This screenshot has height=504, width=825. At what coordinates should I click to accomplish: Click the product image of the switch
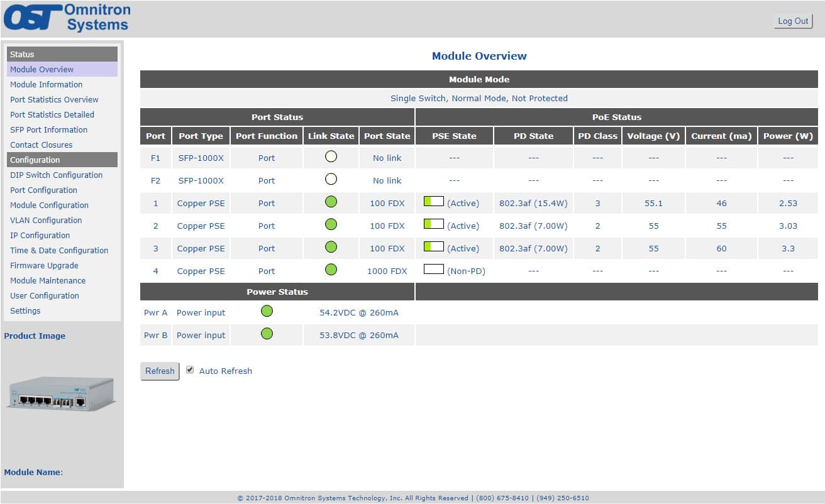tap(62, 393)
